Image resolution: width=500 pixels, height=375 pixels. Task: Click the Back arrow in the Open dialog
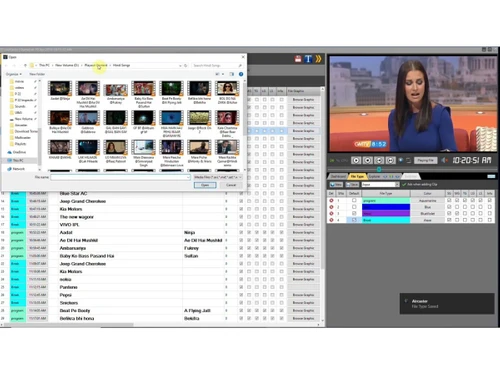point(6,65)
